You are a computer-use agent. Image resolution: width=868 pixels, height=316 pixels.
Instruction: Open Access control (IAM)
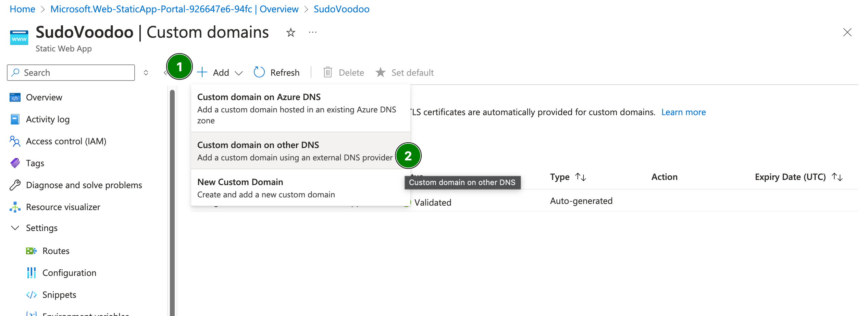(66, 141)
